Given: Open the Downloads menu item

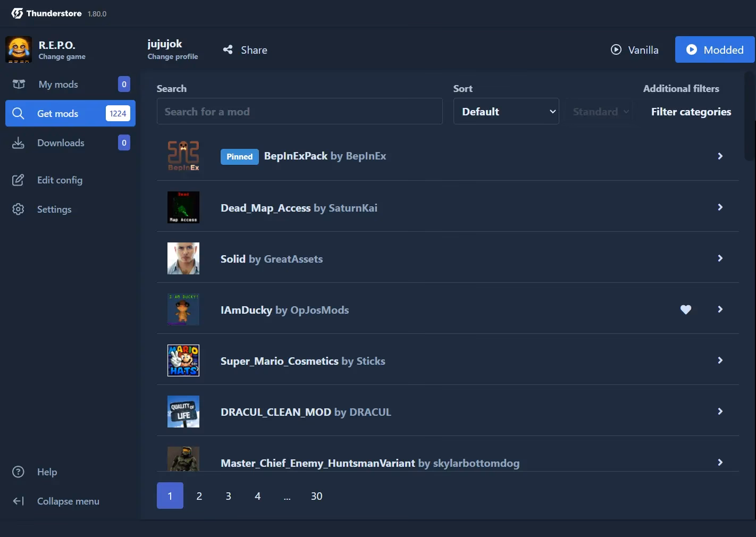Looking at the screenshot, I should click(x=70, y=142).
